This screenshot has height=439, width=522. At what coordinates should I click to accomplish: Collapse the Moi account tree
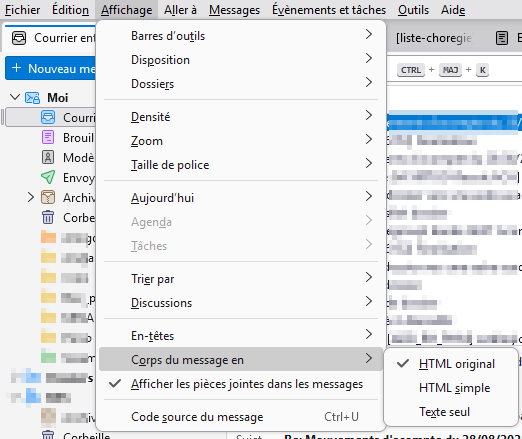pyautogui.click(x=15, y=97)
